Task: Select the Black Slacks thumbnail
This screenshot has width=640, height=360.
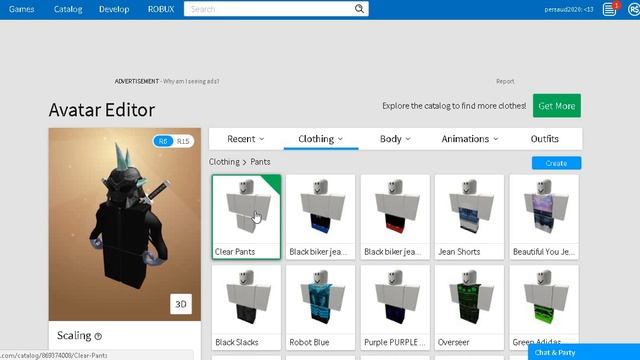Action: click(x=246, y=300)
